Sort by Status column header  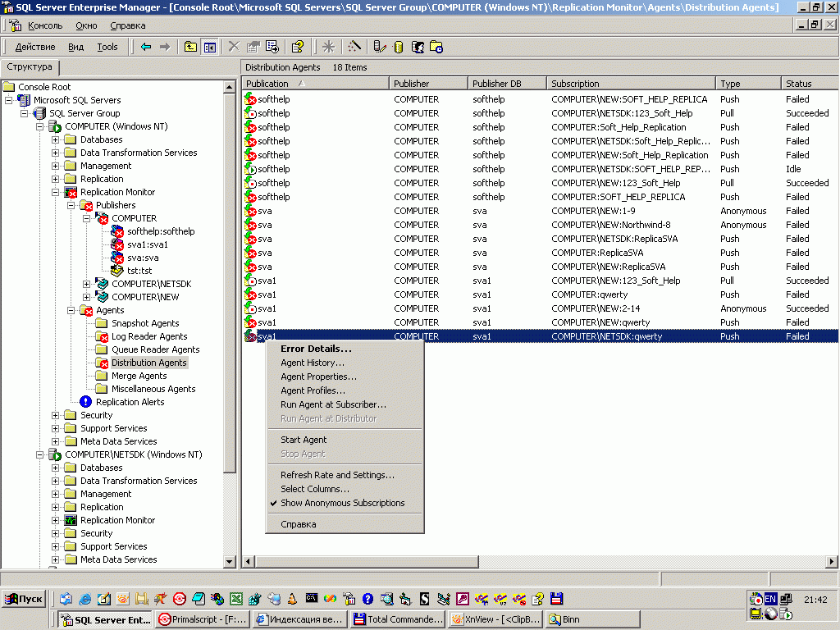point(810,84)
